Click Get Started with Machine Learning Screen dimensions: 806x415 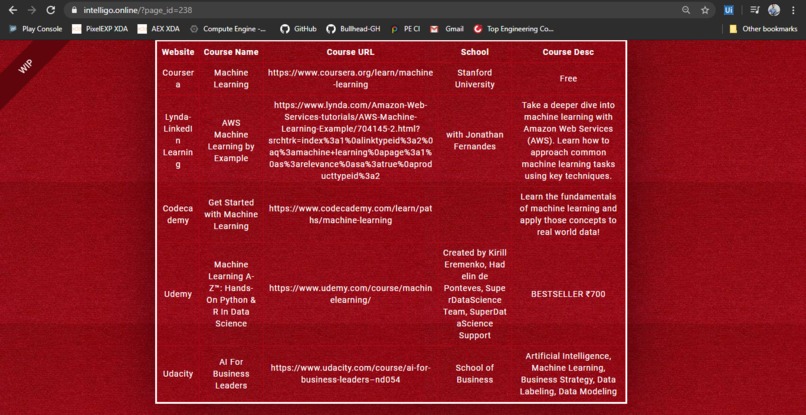(231, 214)
